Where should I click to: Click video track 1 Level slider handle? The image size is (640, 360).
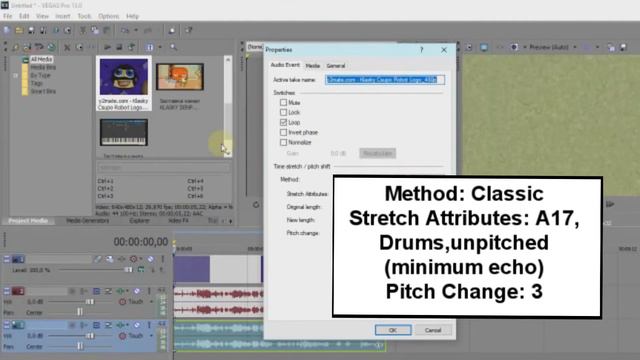click(x=128, y=270)
